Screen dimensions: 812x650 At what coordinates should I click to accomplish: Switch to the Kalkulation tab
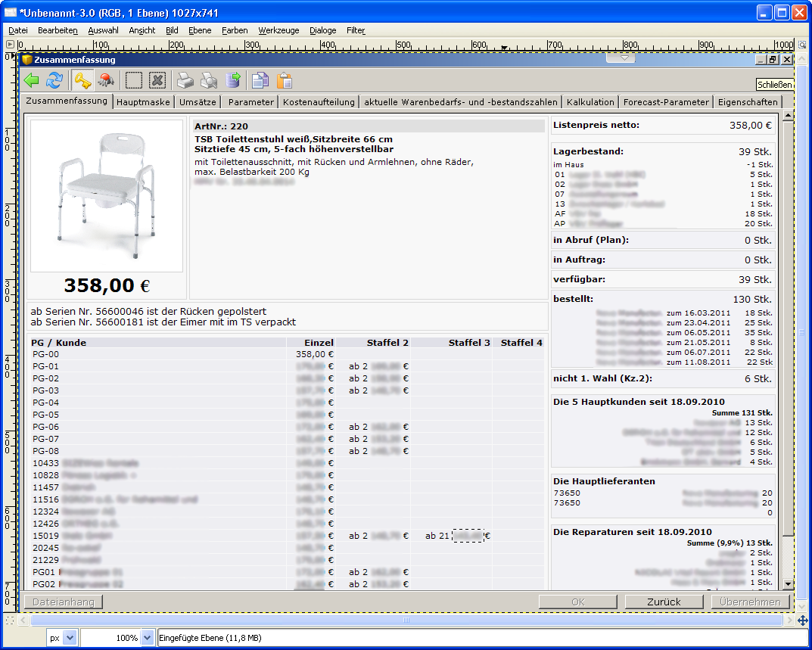click(590, 101)
